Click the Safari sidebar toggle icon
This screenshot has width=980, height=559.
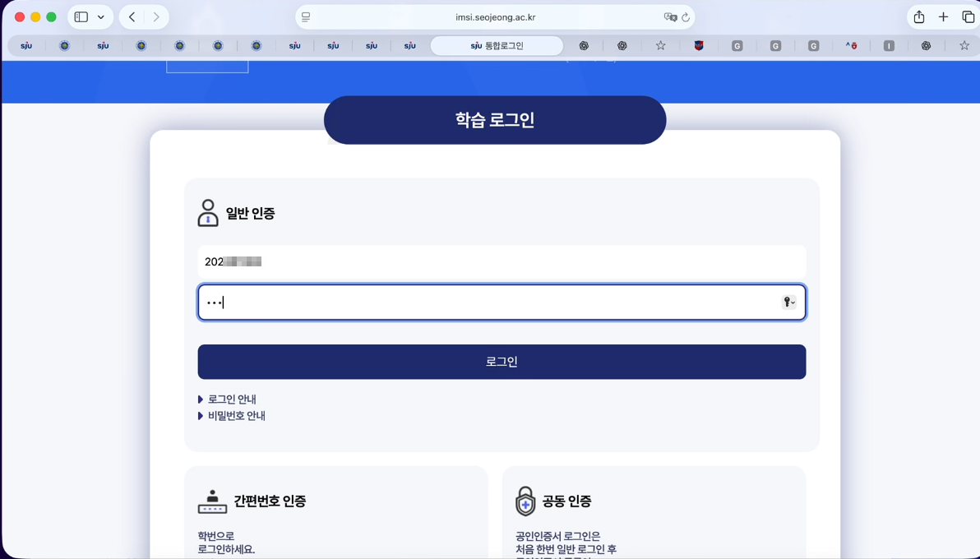point(81,17)
